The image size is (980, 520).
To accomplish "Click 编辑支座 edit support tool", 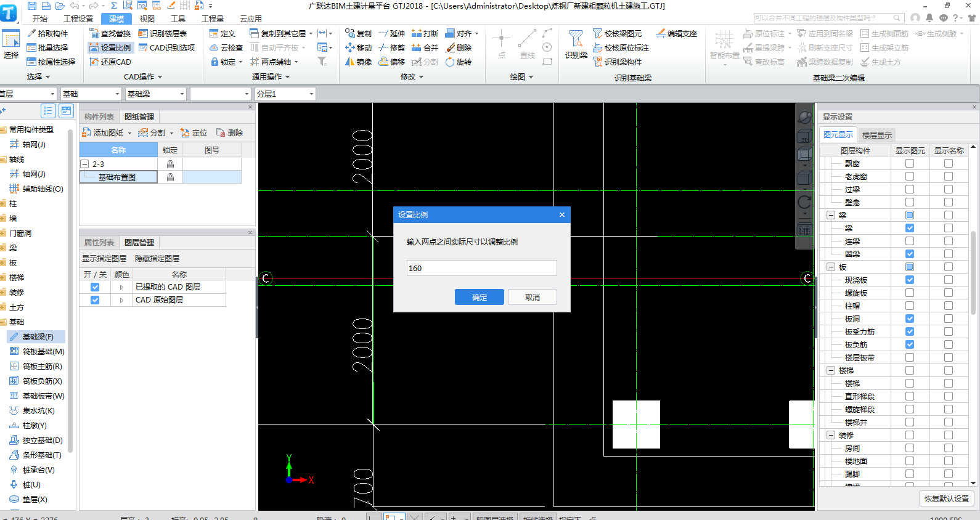I will [x=677, y=33].
